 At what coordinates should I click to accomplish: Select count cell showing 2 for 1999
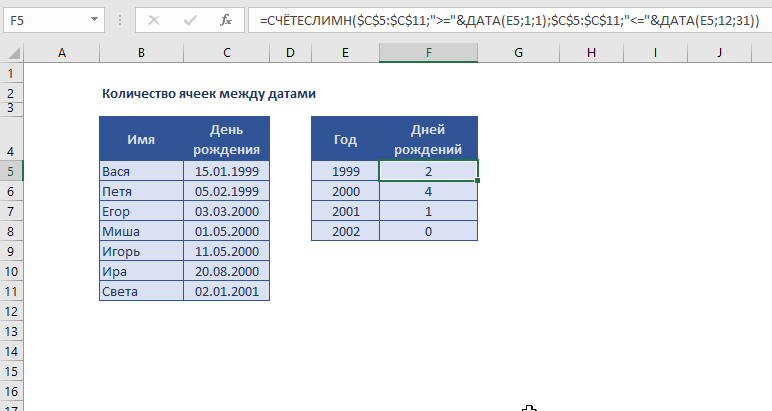[x=428, y=171]
